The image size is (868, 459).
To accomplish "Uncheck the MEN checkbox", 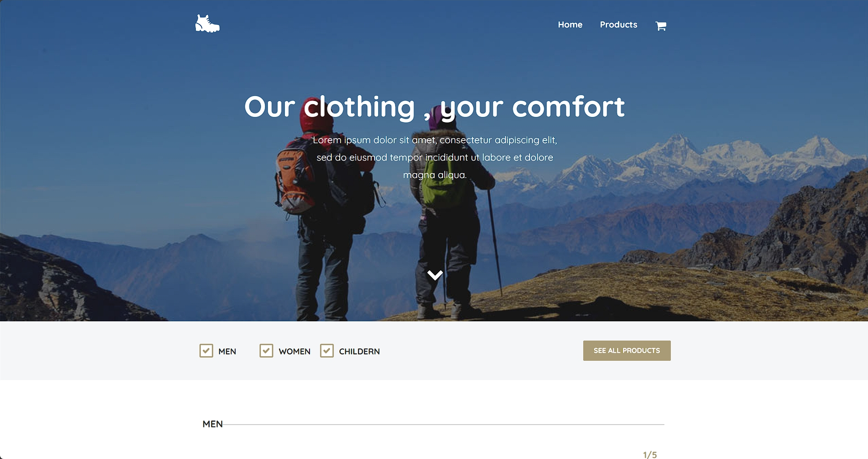I will click(206, 351).
